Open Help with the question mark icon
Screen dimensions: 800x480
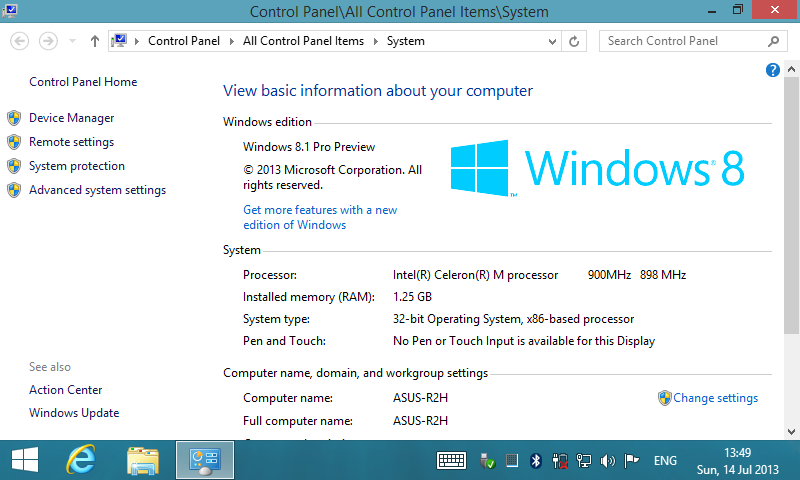coord(772,70)
